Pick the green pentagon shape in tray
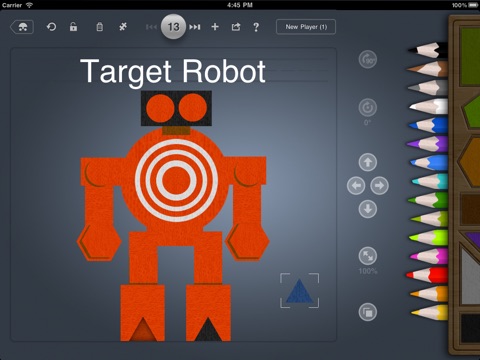 tap(471, 112)
